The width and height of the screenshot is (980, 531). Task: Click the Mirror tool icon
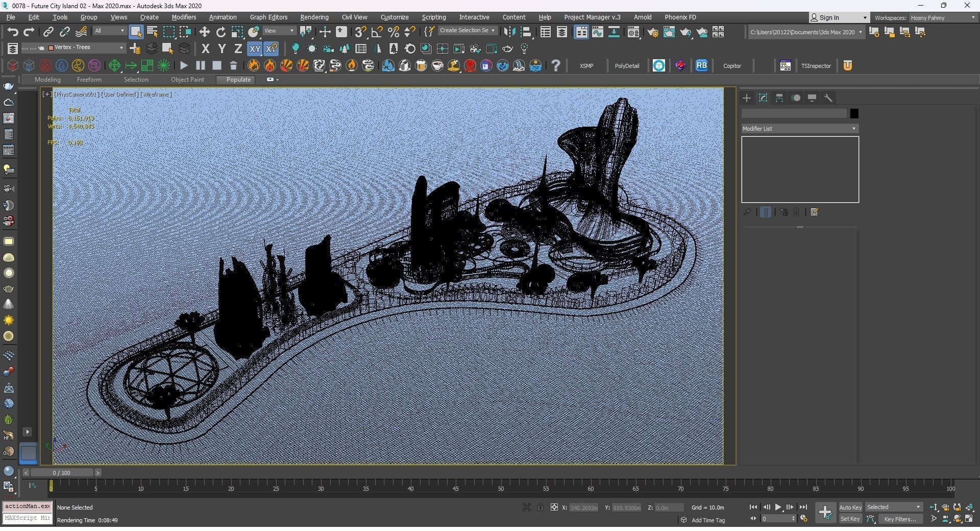509,32
